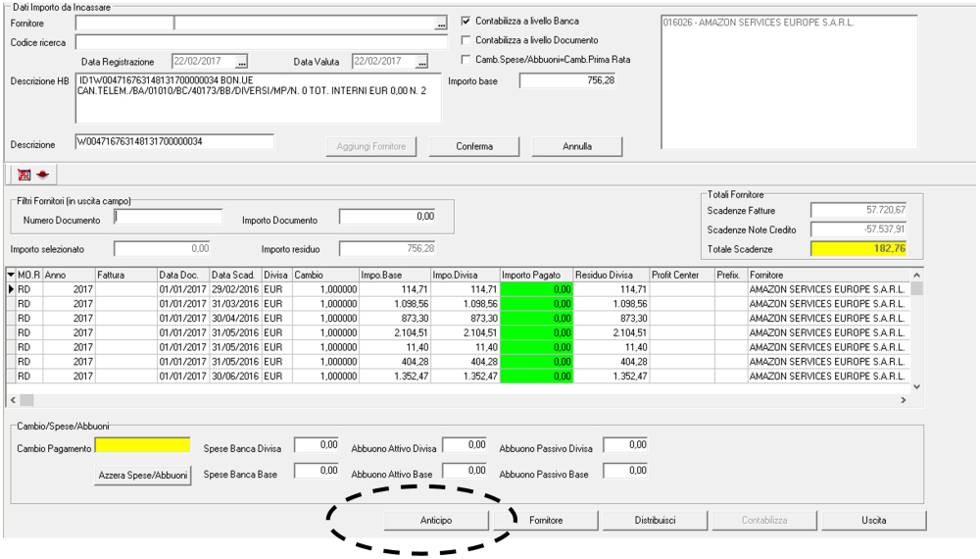Enable Contabilizza a livello Documento checkbox
This screenshot has height=559, width=980.
pos(466,40)
